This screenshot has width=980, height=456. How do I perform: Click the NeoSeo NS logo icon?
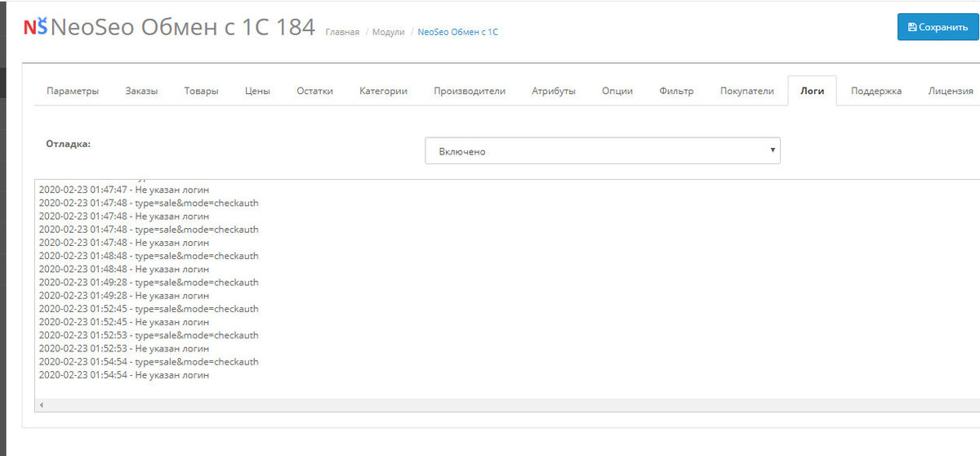click(x=35, y=28)
